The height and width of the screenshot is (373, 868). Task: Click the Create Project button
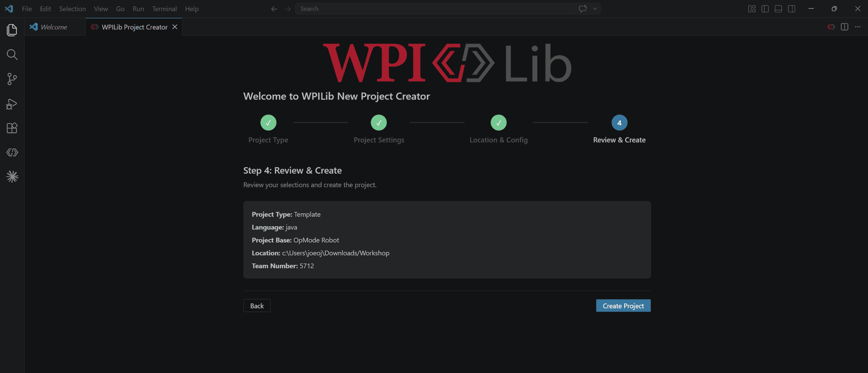point(623,306)
